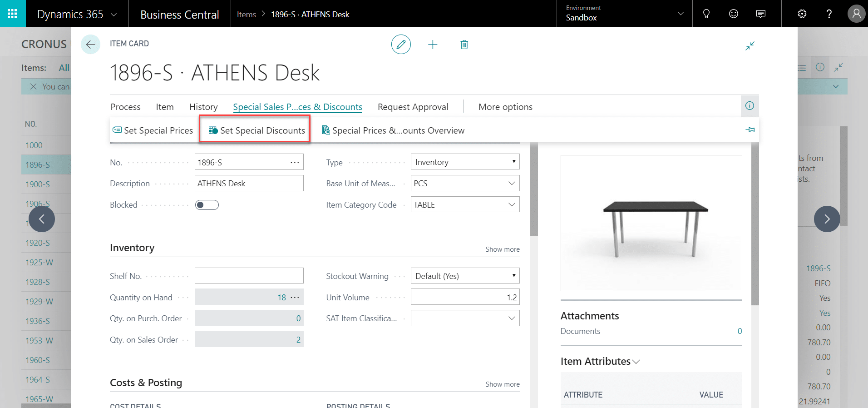Screen dimensions: 868x408
Task: Click the pencil edit icon
Action: pos(401,44)
